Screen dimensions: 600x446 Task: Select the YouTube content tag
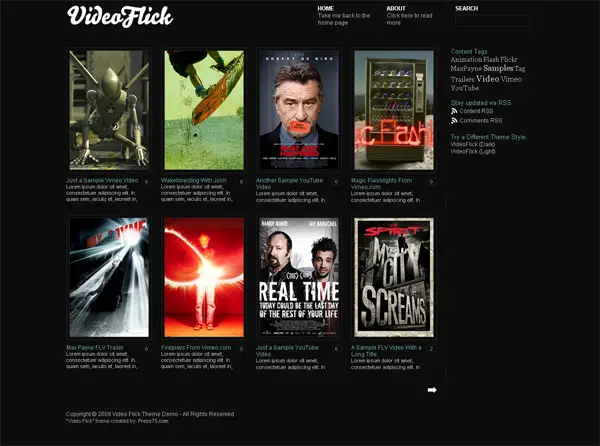465,88
